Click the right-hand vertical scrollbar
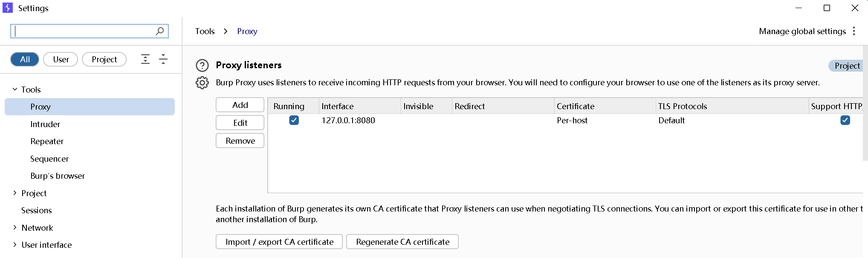868x258 pixels. pyautogui.click(x=865, y=103)
